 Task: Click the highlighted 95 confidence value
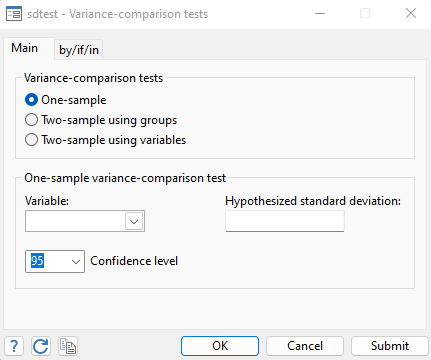pyautogui.click(x=37, y=261)
